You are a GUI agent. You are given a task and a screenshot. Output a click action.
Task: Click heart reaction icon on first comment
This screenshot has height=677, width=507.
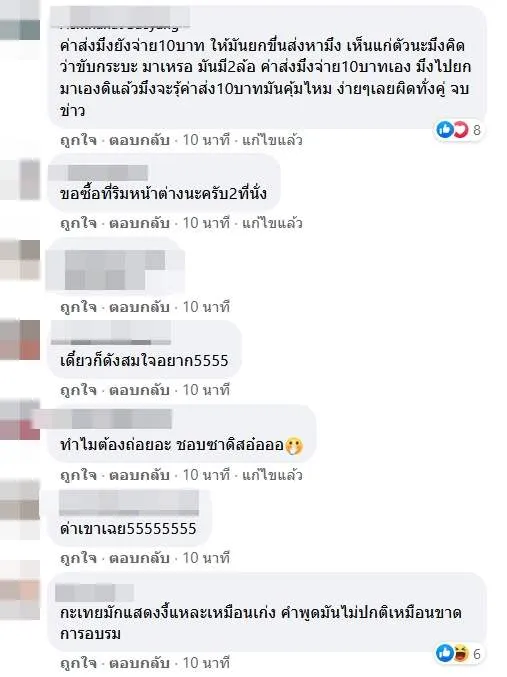460,130
